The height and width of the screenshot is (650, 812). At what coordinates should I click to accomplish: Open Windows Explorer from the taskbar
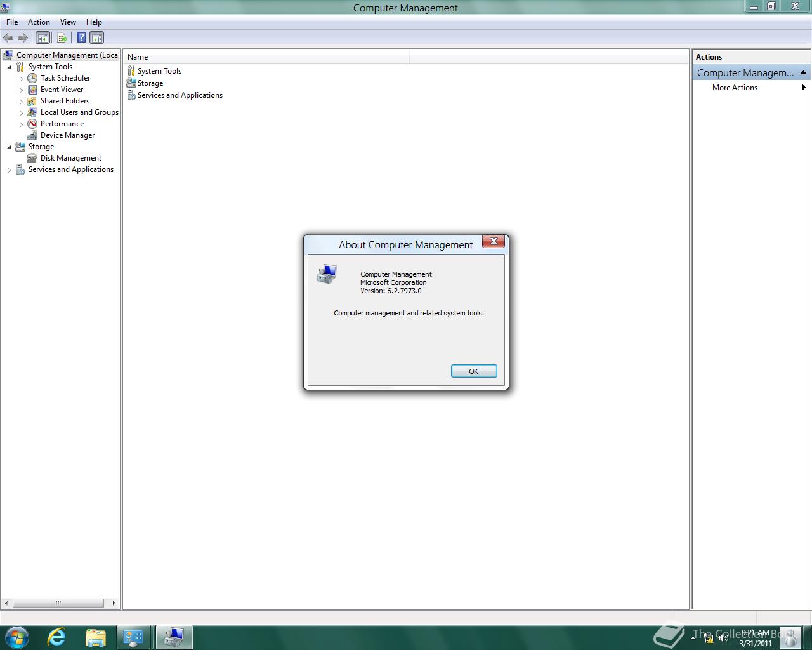tap(95, 637)
